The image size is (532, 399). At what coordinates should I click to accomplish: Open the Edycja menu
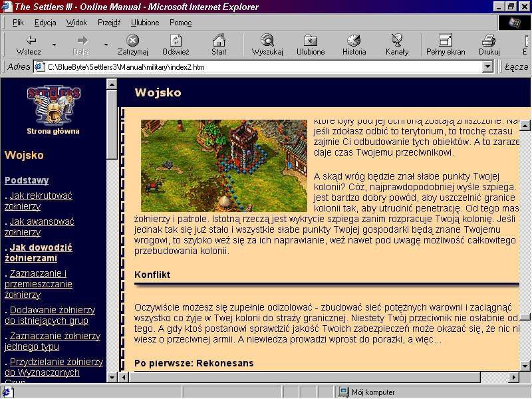point(45,23)
